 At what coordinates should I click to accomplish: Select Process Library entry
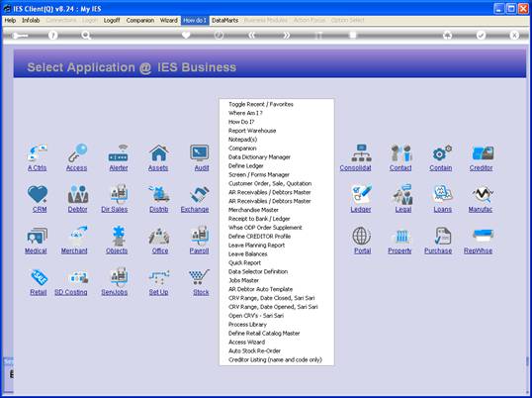pyautogui.click(x=247, y=325)
